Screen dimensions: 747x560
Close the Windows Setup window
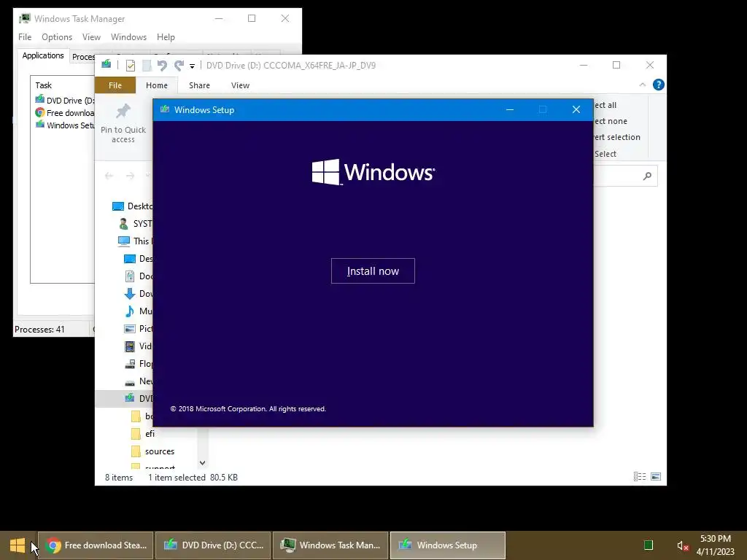576,109
